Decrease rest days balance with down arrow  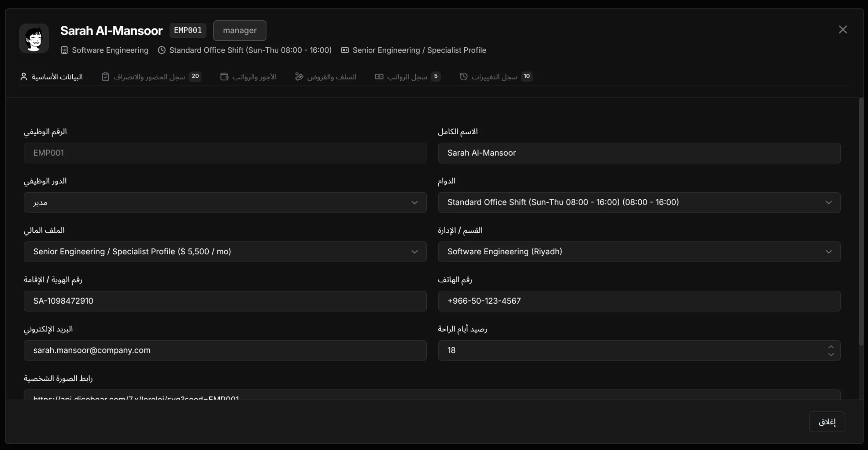pyautogui.click(x=831, y=355)
